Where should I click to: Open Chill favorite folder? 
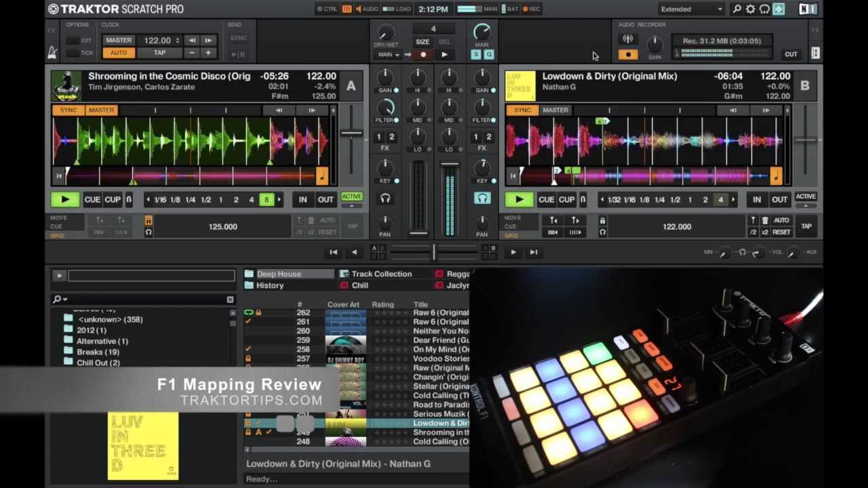click(x=360, y=285)
